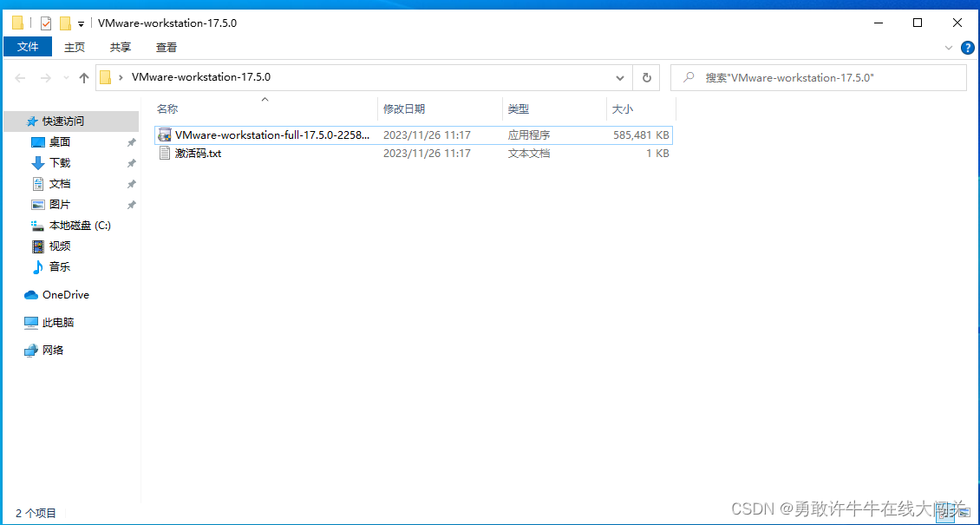Expand the address bar history dropdown
This screenshot has width=980, height=525.
click(620, 78)
